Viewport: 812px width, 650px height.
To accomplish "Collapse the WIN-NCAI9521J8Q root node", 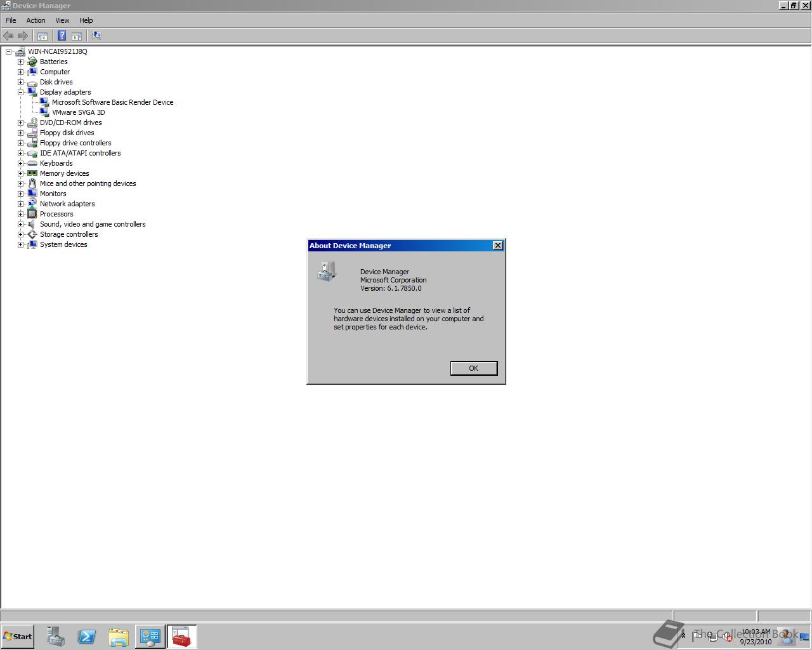I will click(9, 51).
